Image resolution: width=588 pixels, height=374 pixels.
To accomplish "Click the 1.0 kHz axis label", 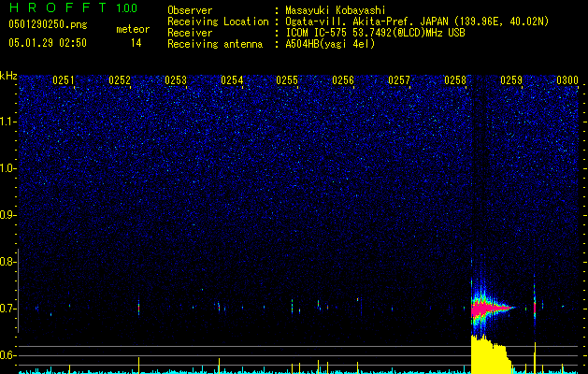I will point(7,168).
